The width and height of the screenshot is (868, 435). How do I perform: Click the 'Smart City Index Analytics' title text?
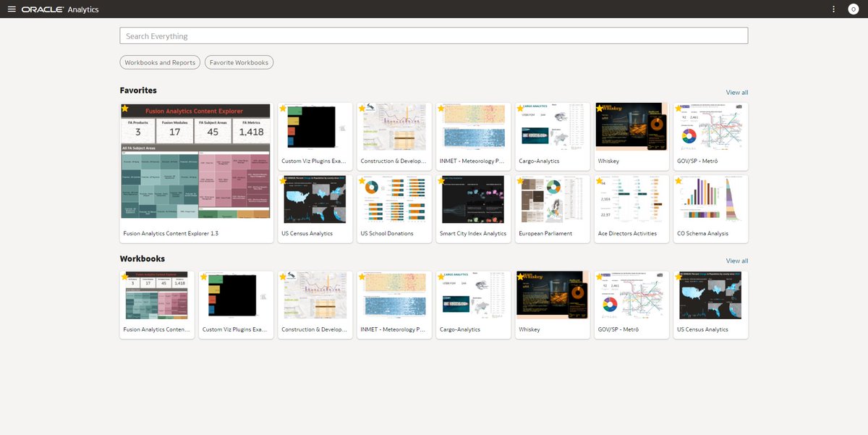tap(473, 234)
